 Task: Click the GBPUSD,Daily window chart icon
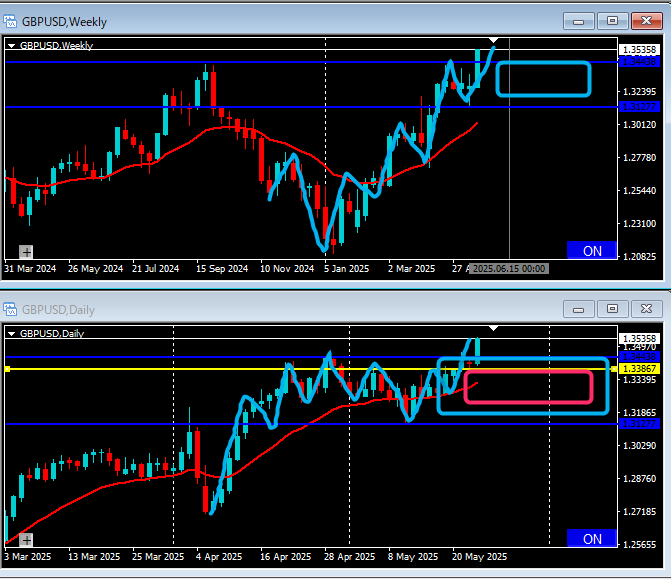coord(10,309)
